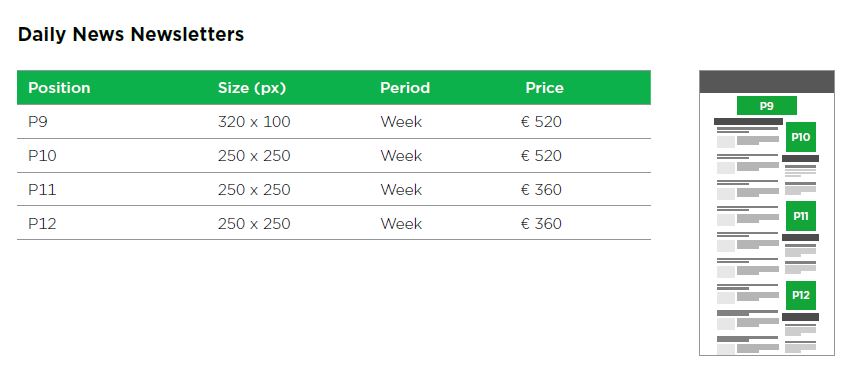
Task: Select the P12 row position cell
Action: [43, 223]
